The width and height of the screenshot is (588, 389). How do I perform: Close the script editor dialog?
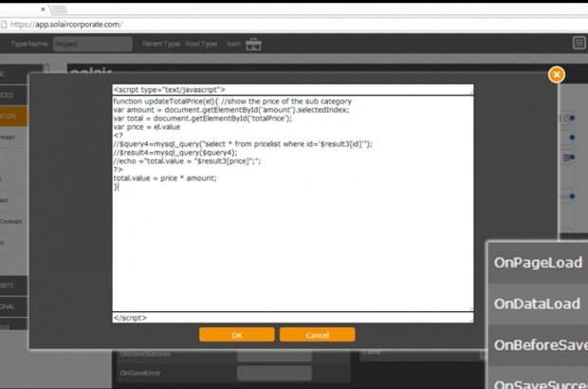tap(557, 74)
